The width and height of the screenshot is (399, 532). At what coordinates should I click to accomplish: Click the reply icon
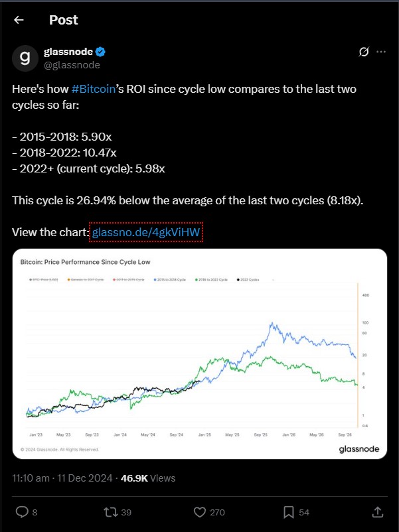(x=21, y=512)
